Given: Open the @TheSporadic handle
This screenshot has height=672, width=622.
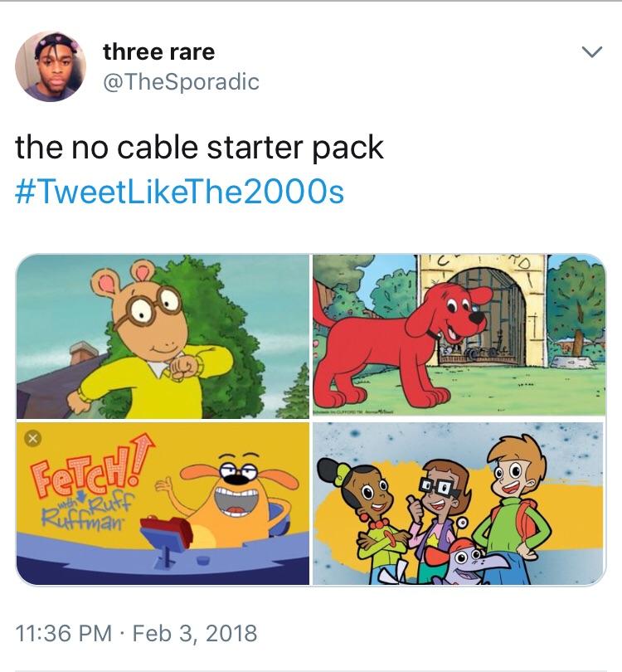Looking at the screenshot, I should (181, 82).
